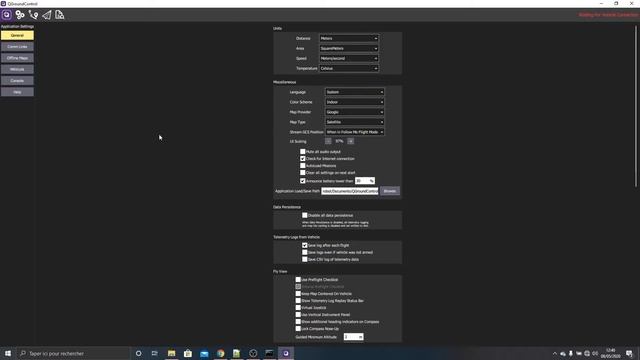Image resolution: width=640 pixels, height=360 pixels.
Task: Open Area units dropdown
Action: pyautogui.click(x=349, y=48)
